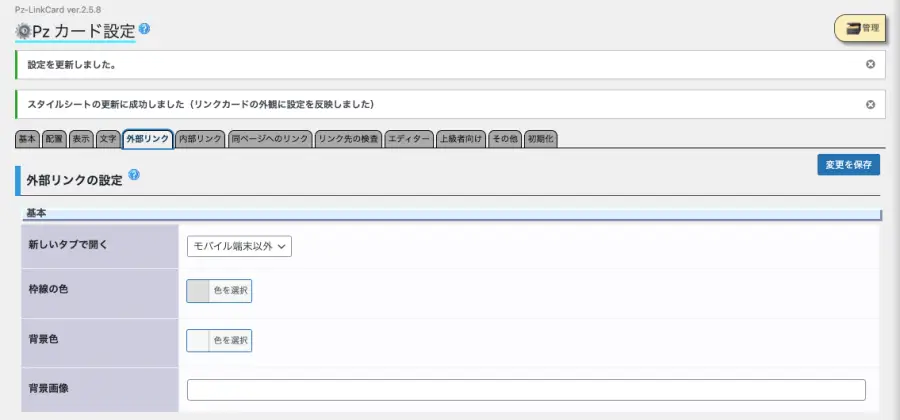Image resolution: width=900 pixels, height=420 pixels.
Task: Dismiss the 設定を更新しました notice
Action: coord(870,65)
